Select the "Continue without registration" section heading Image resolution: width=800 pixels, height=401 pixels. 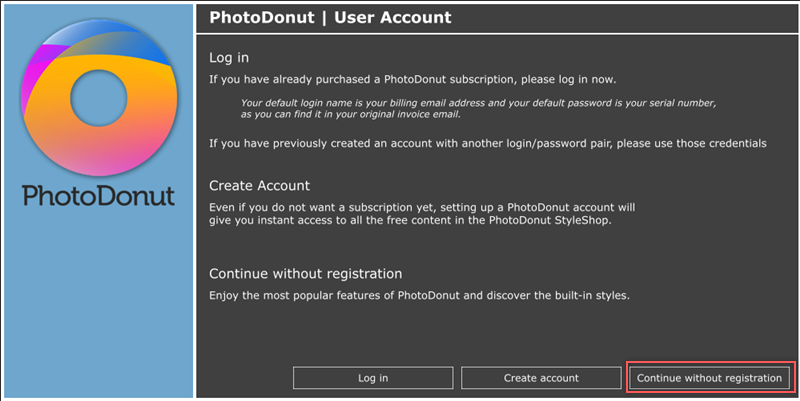(x=306, y=273)
